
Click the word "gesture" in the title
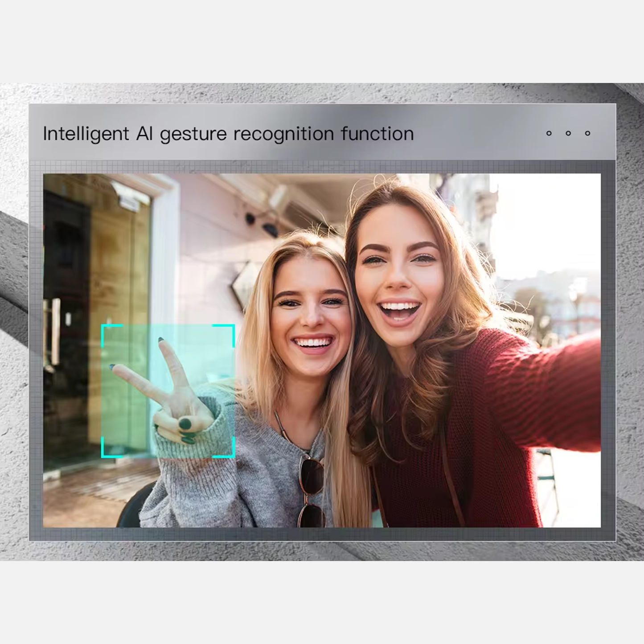193,135
